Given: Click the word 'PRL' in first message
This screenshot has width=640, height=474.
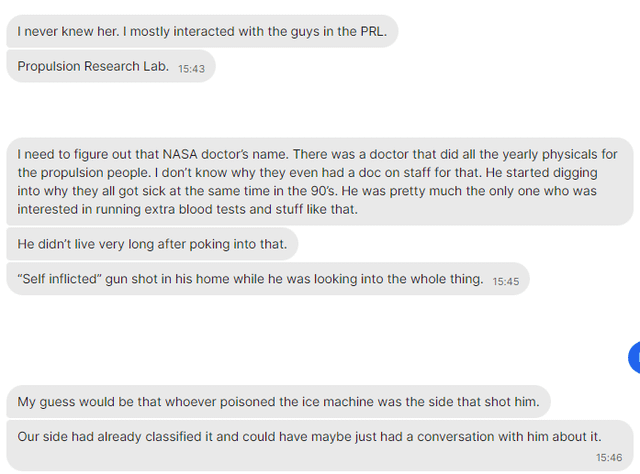Looking at the screenshot, I should (x=373, y=32).
